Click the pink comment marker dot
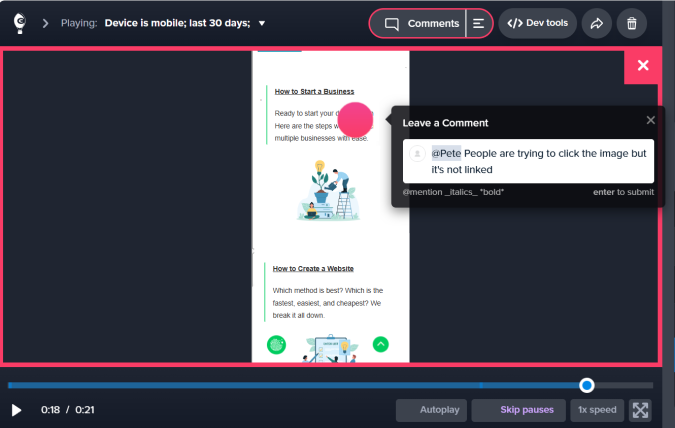The width and height of the screenshot is (675, 428). [356, 120]
